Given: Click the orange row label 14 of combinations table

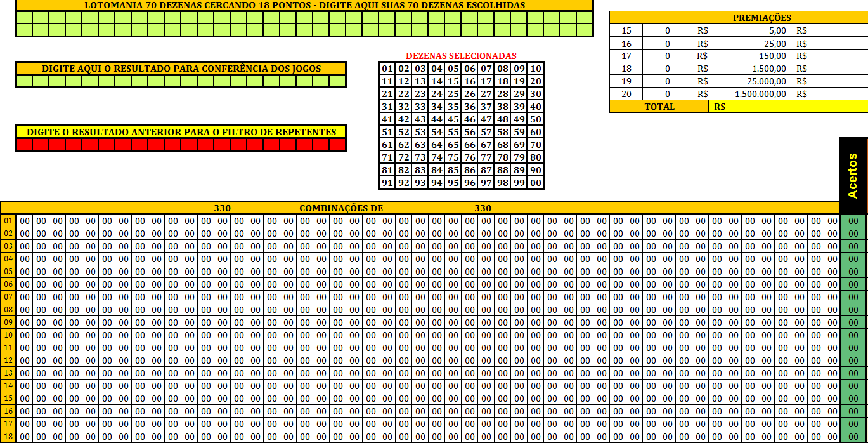Looking at the screenshot, I should 8,386.
